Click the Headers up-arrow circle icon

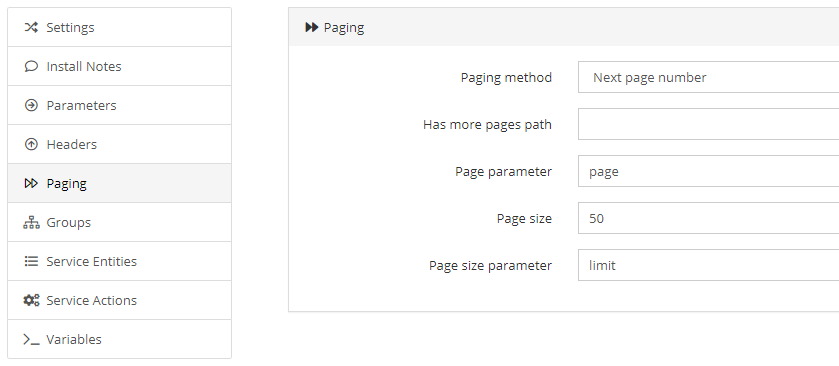[31, 144]
